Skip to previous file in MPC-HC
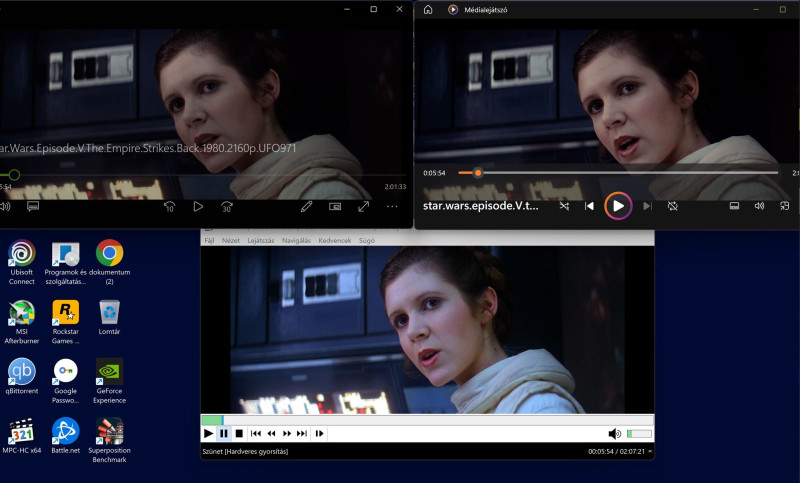Screen dimensions: 800x483 click(x=256, y=434)
